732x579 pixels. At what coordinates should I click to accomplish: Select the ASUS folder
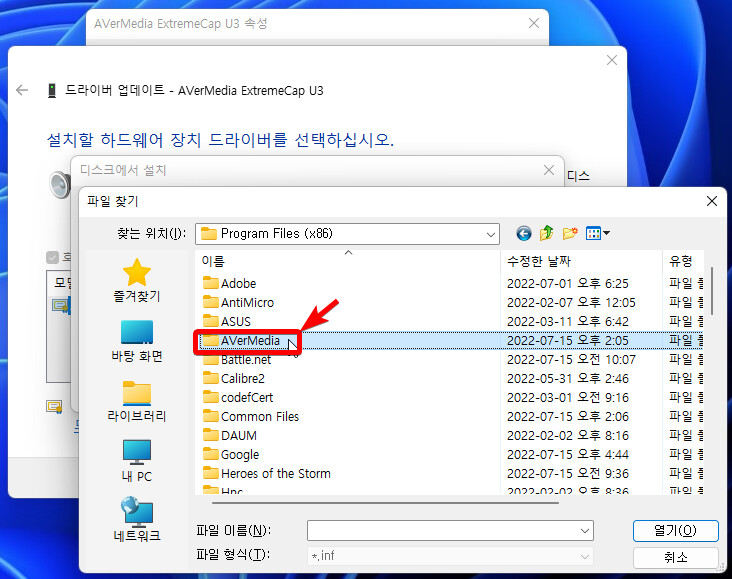(x=227, y=322)
